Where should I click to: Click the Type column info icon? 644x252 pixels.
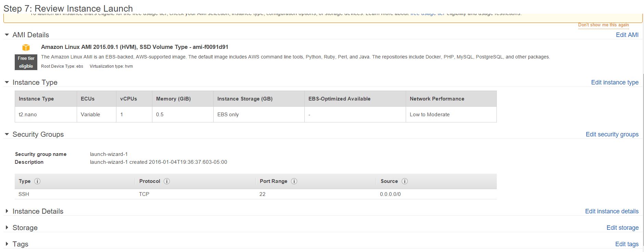pos(37,181)
